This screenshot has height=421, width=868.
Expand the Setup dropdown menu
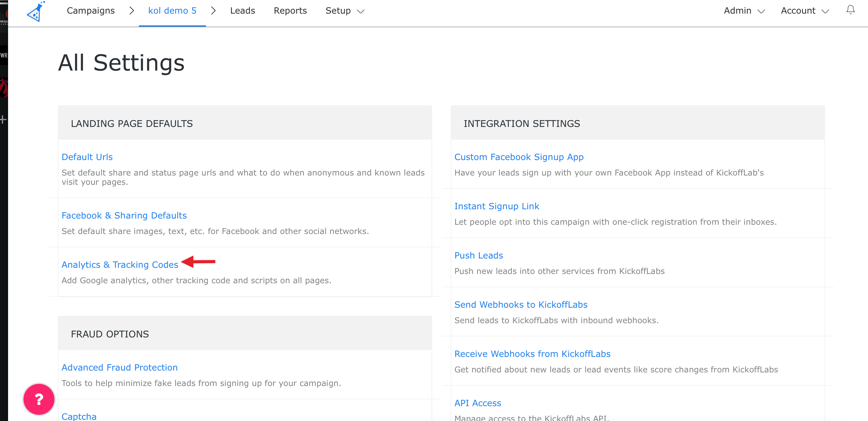tap(345, 11)
